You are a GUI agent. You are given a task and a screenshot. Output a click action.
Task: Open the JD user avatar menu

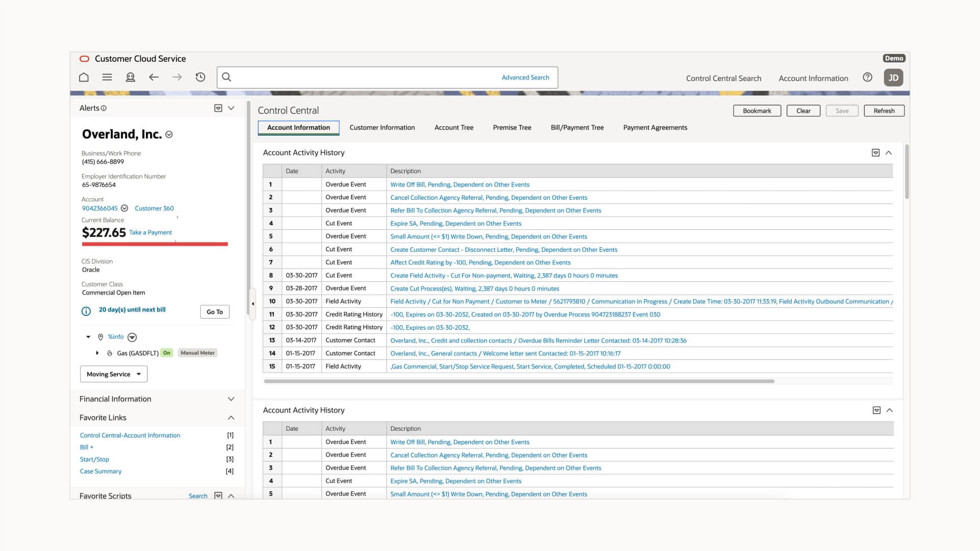893,78
